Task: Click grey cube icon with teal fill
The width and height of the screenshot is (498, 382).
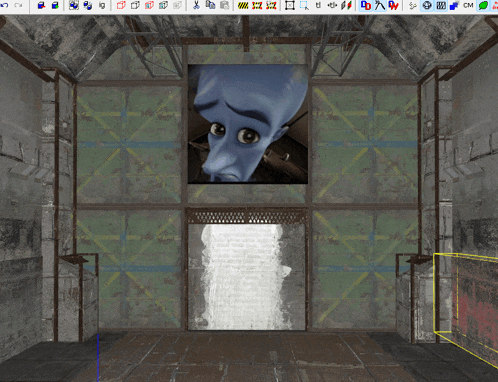Action: (163, 5)
